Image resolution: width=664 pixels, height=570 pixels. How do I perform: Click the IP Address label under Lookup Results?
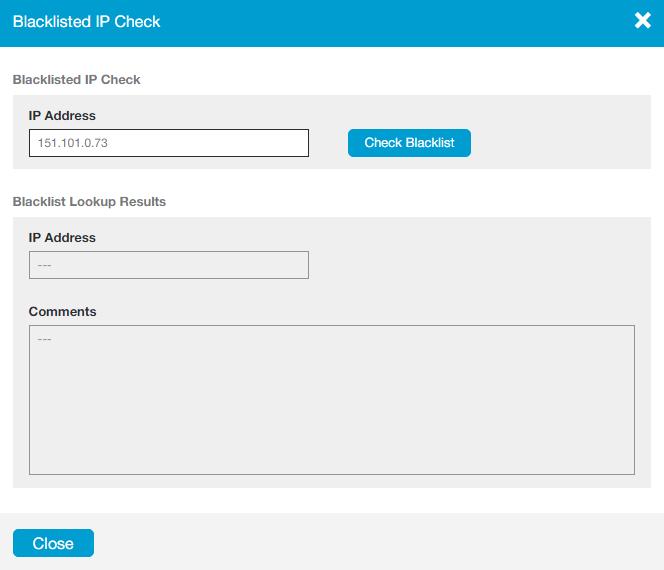click(x=62, y=238)
